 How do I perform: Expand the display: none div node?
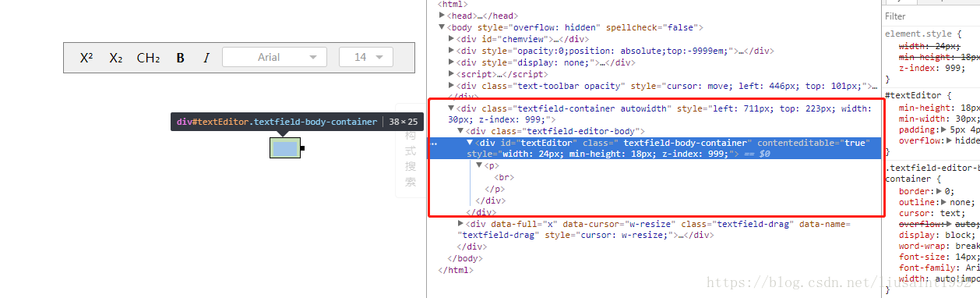point(452,62)
